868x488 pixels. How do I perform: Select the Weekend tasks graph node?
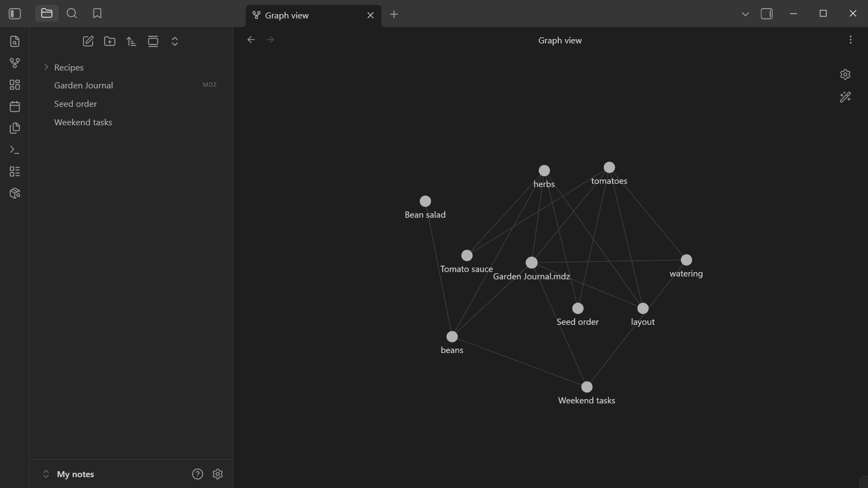coord(587,387)
